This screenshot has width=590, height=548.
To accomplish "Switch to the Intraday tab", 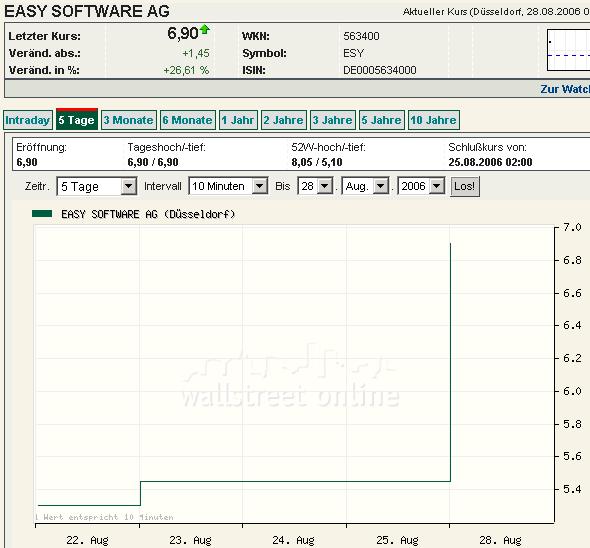I will click(28, 120).
